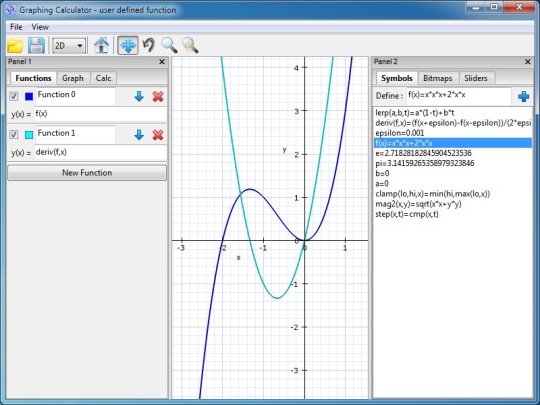Click the y(x) field containing f(x)

point(100,114)
